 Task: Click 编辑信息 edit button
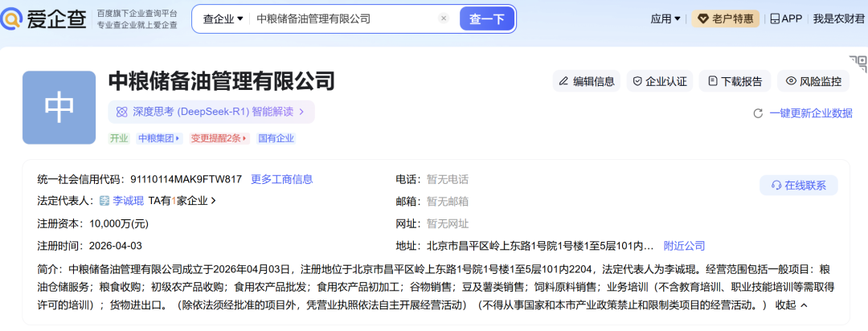(x=586, y=81)
